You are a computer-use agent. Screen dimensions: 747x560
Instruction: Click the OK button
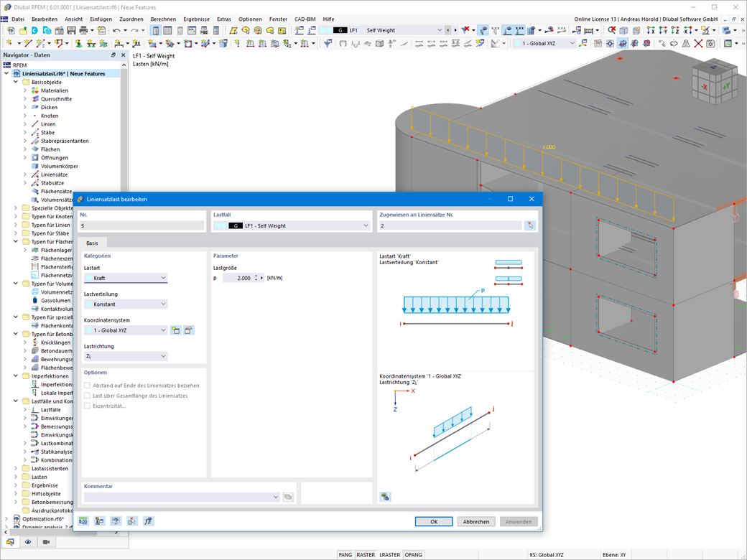pos(434,521)
